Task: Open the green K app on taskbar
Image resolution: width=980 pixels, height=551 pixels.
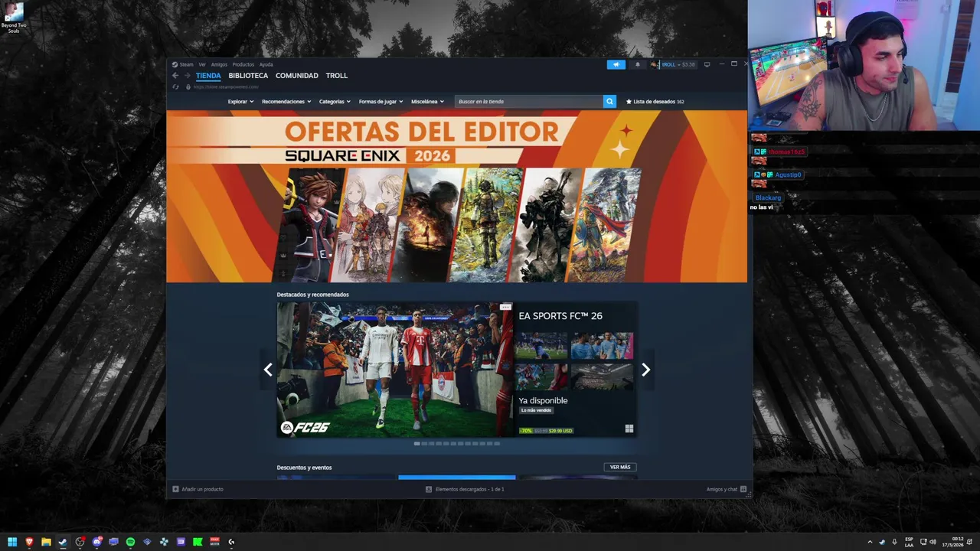Action: click(x=198, y=542)
